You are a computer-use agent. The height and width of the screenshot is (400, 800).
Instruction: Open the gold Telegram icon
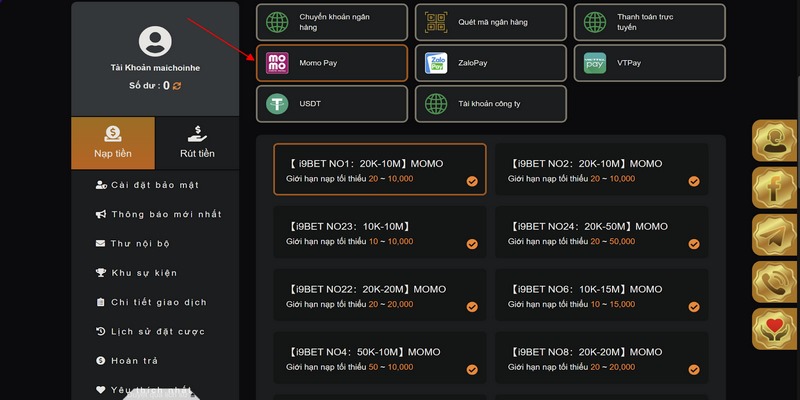coord(775,235)
